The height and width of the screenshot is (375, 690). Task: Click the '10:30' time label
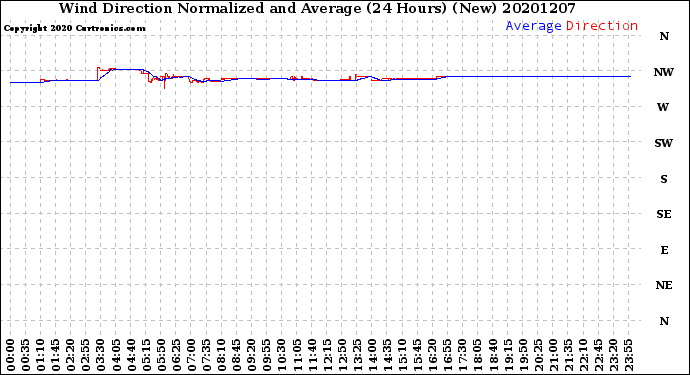click(x=282, y=355)
